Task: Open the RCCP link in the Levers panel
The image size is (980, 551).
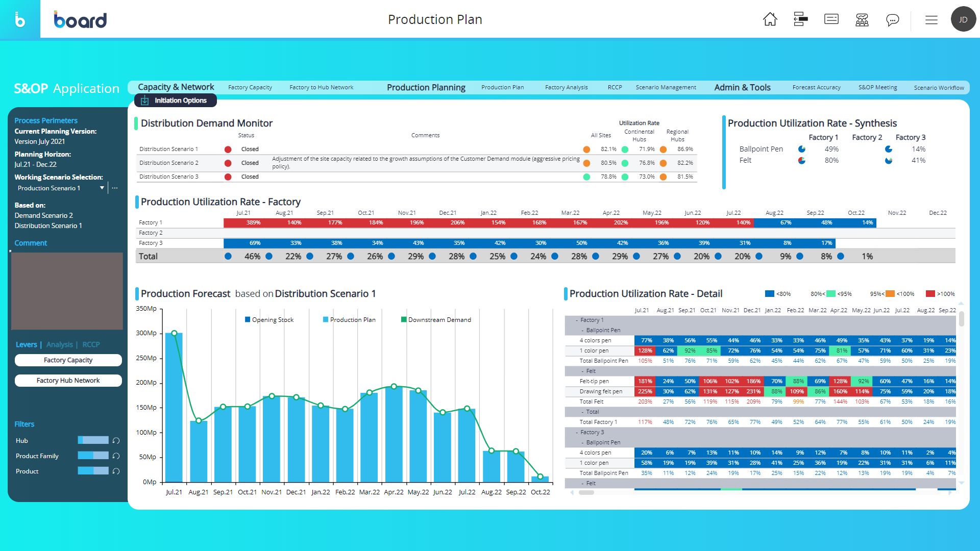Action: click(91, 344)
